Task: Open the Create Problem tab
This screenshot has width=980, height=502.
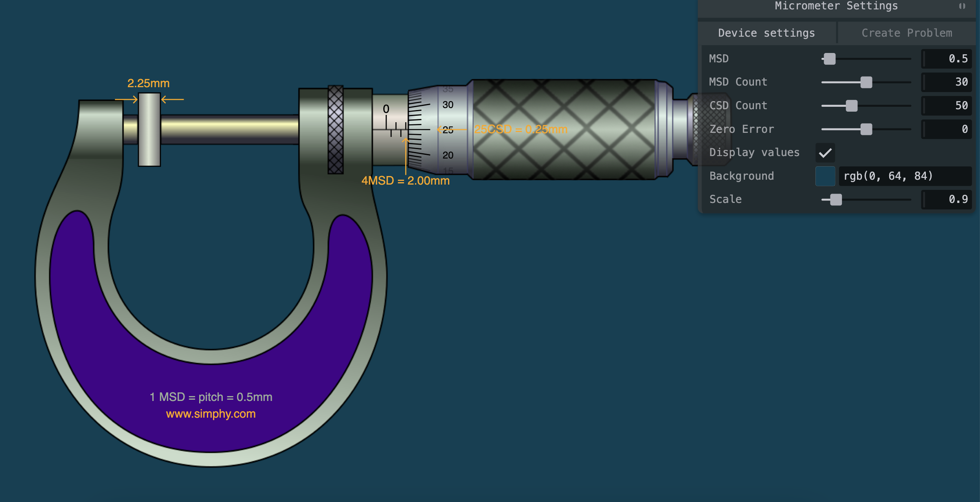Action: tap(907, 33)
